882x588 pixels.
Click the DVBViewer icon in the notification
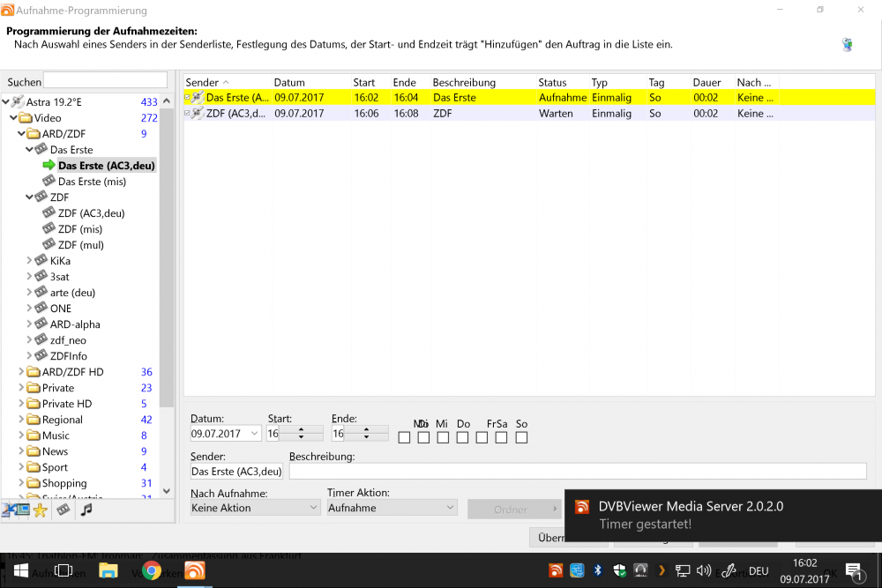pyautogui.click(x=582, y=507)
